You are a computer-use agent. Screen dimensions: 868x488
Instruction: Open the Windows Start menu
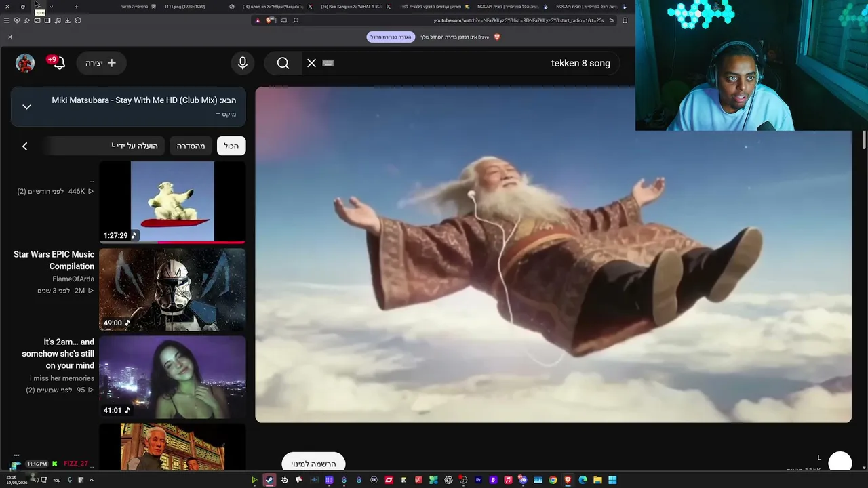612,480
